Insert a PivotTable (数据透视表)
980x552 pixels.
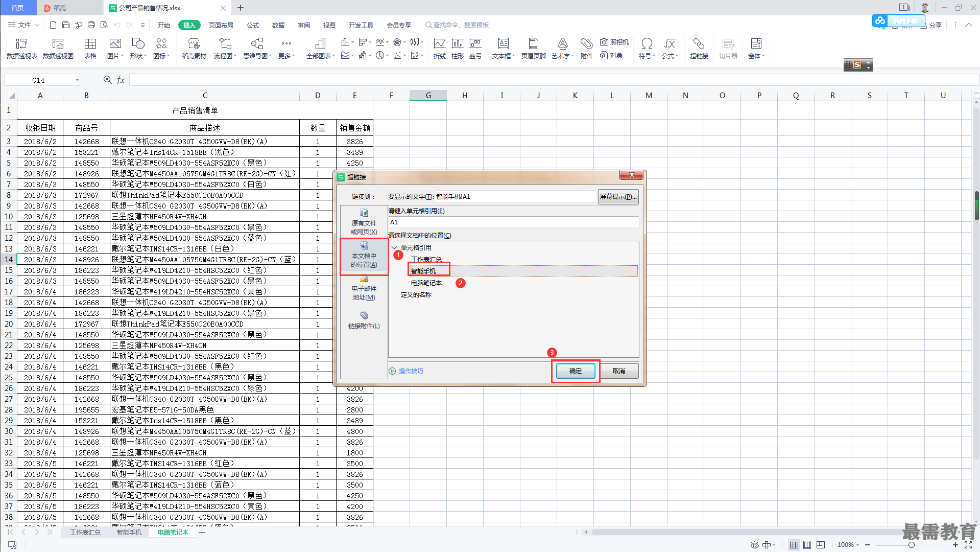click(x=21, y=49)
